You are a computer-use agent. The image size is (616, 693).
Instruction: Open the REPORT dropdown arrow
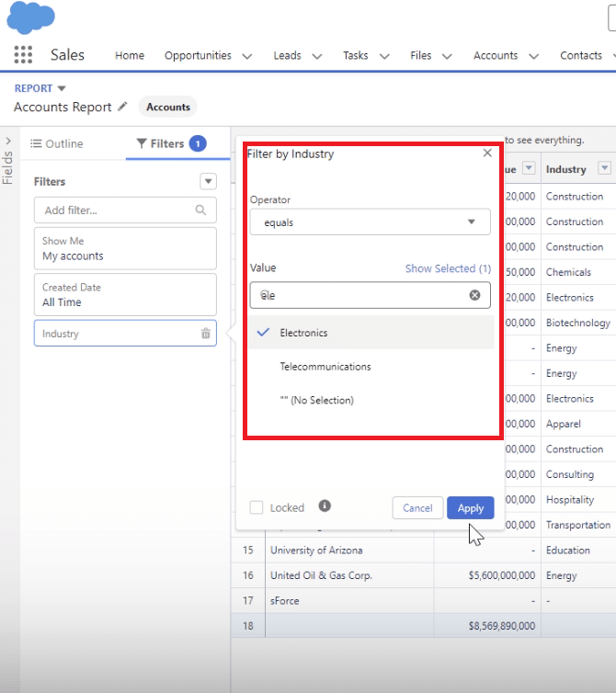coord(62,88)
